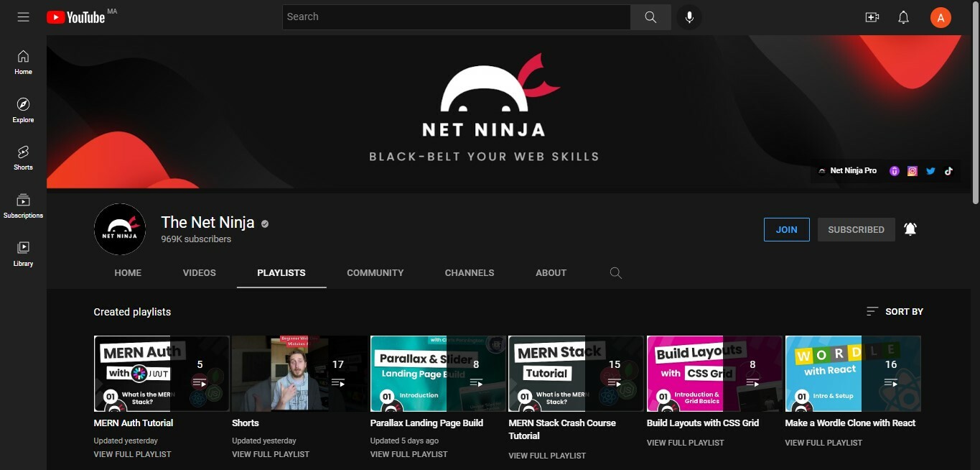
Task: Expand the navigation guide with the hamburger menu
Action: pyautogui.click(x=23, y=17)
